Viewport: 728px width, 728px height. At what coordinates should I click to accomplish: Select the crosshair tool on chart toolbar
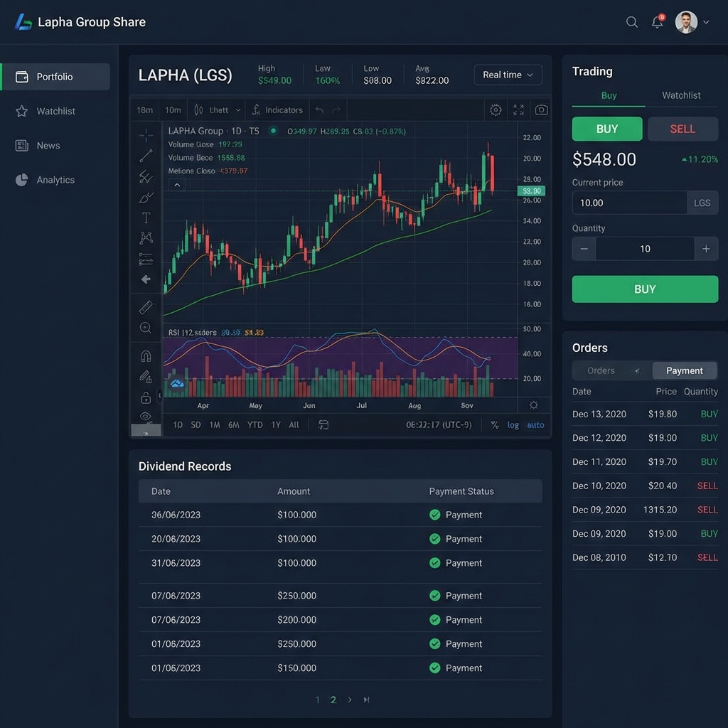146,135
